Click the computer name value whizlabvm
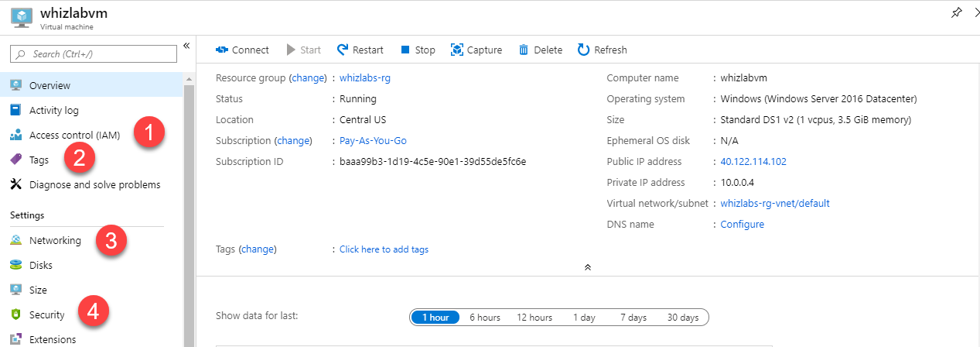The height and width of the screenshot is (347, 980). [x=743, y=77]
